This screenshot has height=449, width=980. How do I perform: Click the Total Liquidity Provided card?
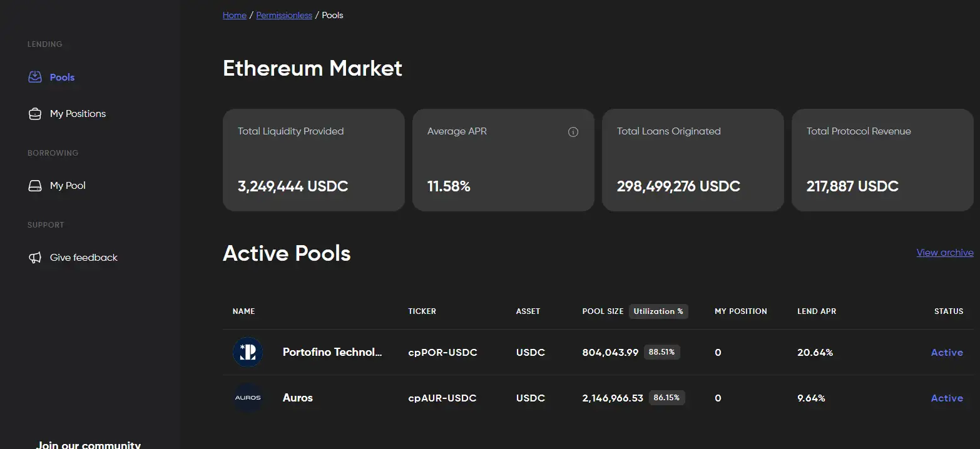click(x=314, y=159)
